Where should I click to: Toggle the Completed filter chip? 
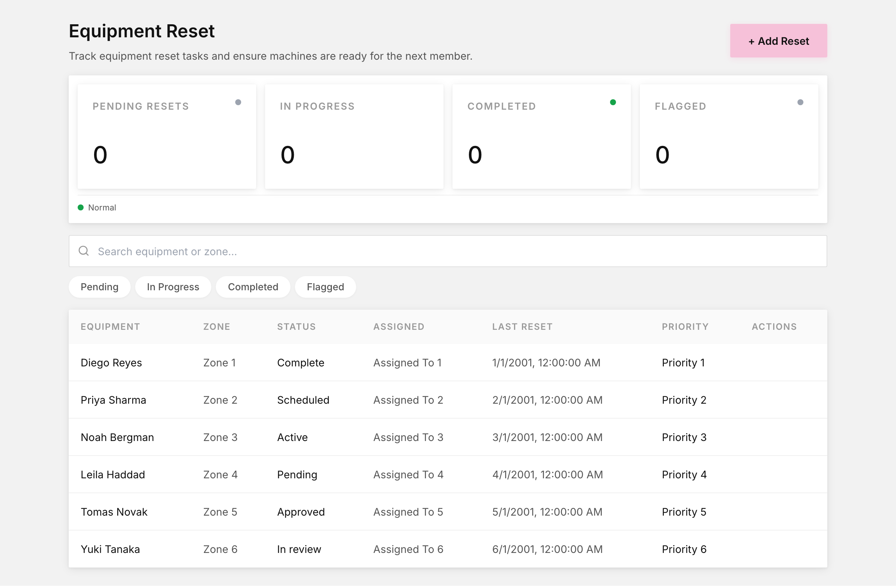tap(253, 287)
